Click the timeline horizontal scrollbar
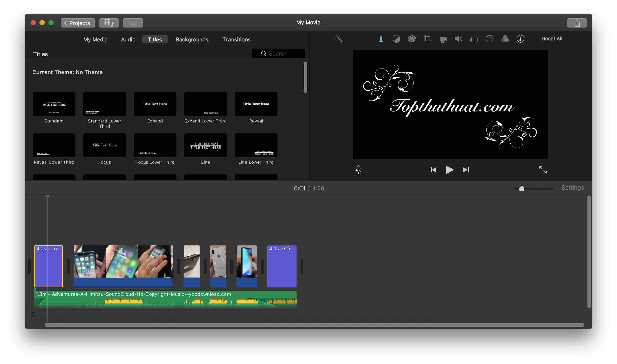 (x=314, y=325)
